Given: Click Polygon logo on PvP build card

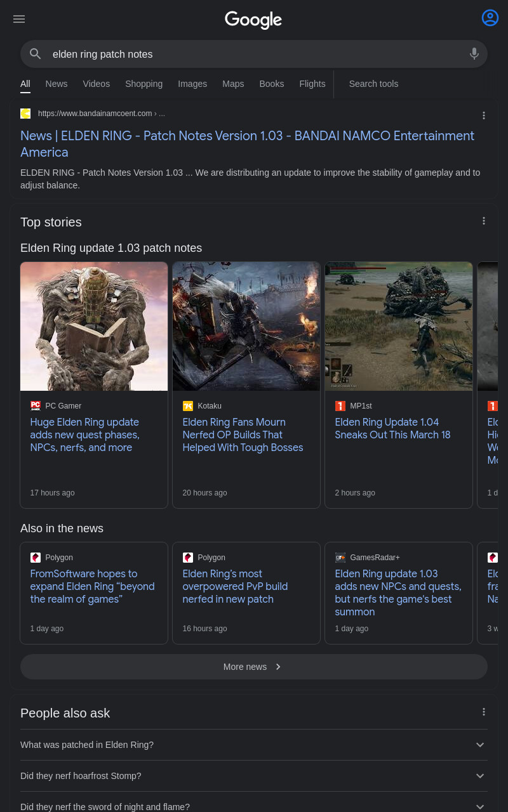Looking at the screenshot, I should [x=188, y=558].
